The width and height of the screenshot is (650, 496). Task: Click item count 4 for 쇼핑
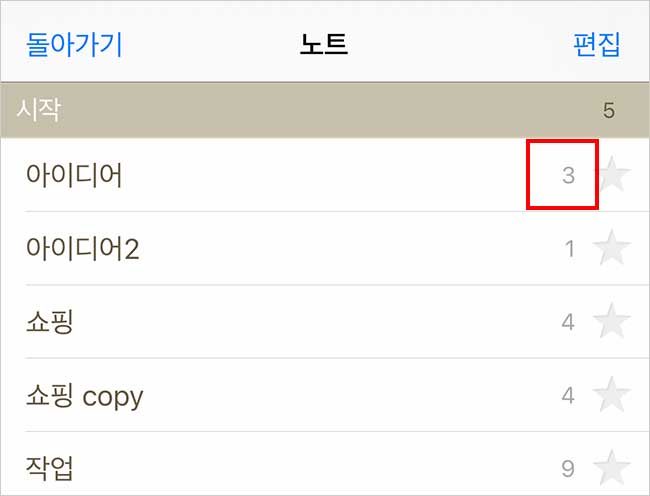568,322
